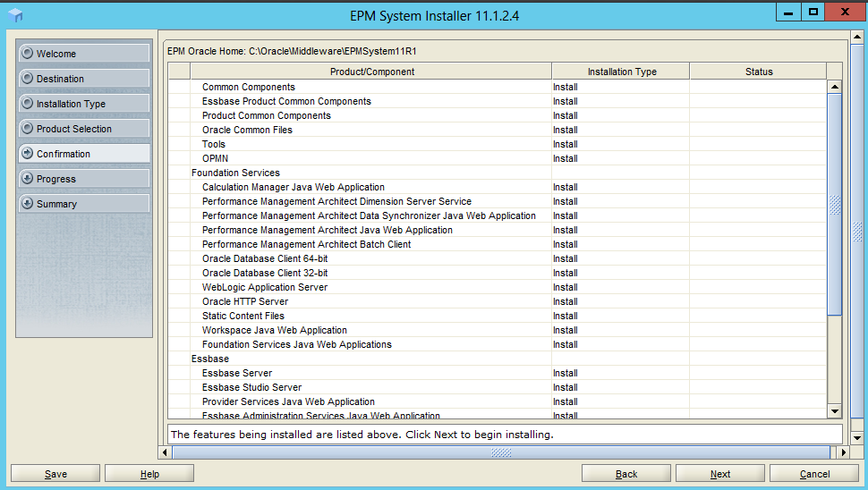Click the component table scroll up arrow
868x490 pixels.
pos(834,87)
